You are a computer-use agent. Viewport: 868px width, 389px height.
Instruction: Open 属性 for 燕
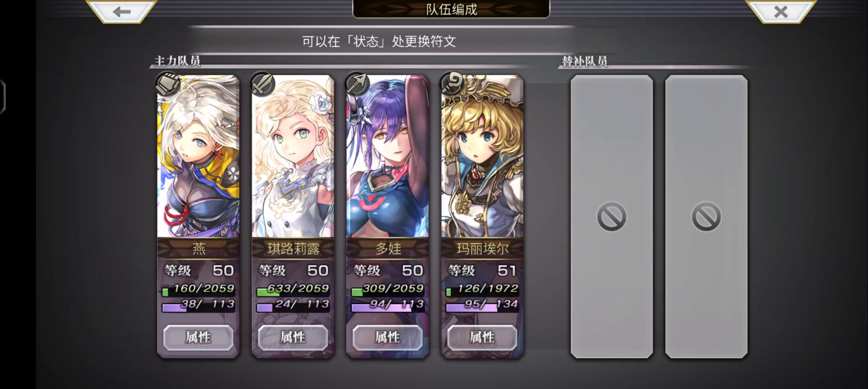[x=198, y=337]
